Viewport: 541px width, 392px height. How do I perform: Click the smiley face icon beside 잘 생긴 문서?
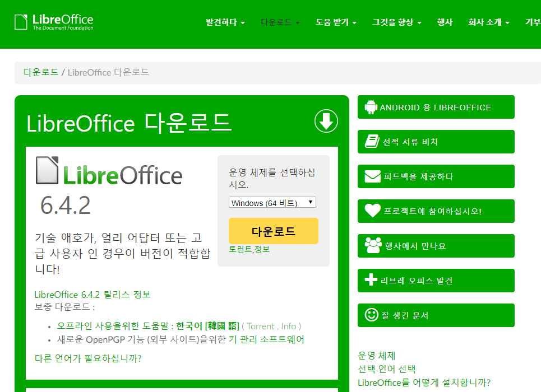pos(372,314)
